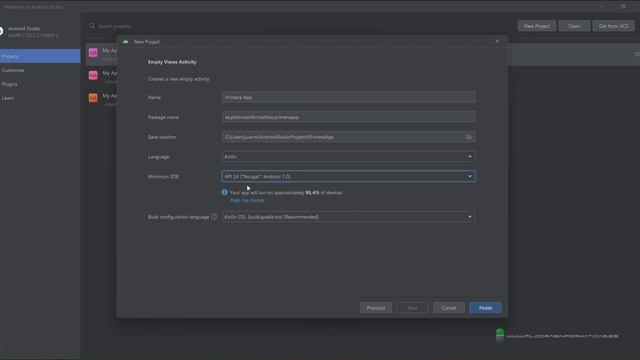Open the Help me choose link
The height and width of the screenshot is (360, 640).
(x=247, y=200)
